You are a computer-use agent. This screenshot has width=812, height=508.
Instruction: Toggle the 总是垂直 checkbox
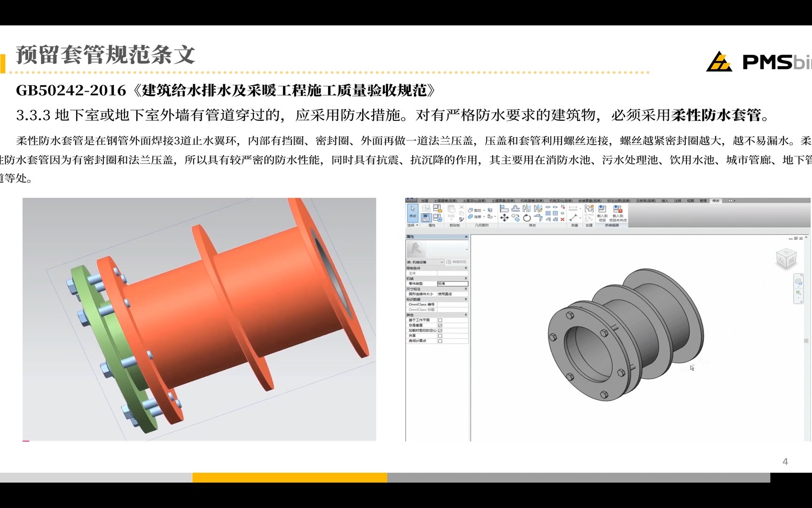[x=440, y=325]
